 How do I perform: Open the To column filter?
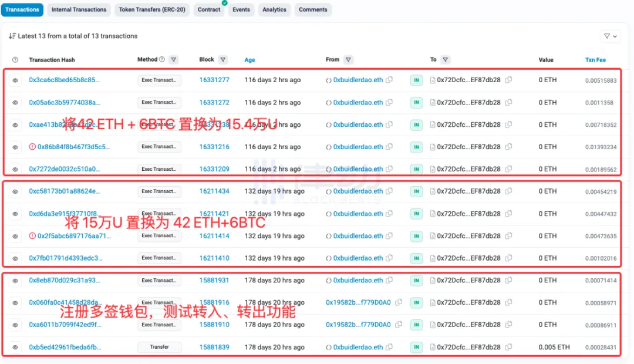(x=446, y=59)
